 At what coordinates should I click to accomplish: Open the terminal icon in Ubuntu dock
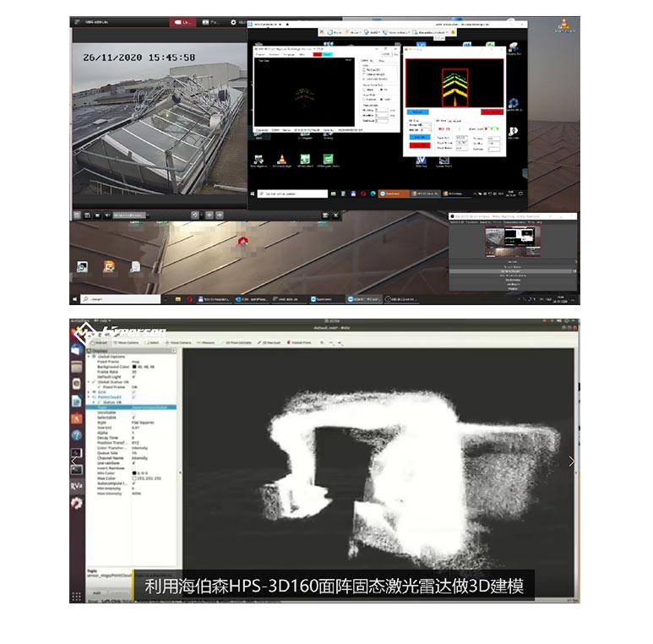(x=77, y=469)
